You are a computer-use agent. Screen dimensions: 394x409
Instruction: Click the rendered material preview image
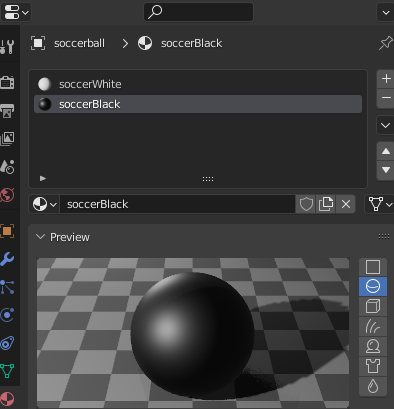[193, 333]
